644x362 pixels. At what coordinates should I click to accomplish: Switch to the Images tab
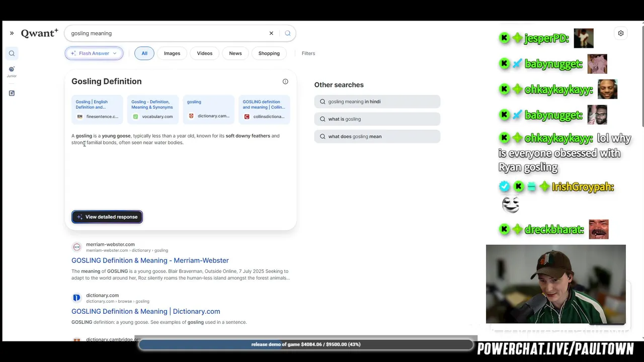(172, 53)
